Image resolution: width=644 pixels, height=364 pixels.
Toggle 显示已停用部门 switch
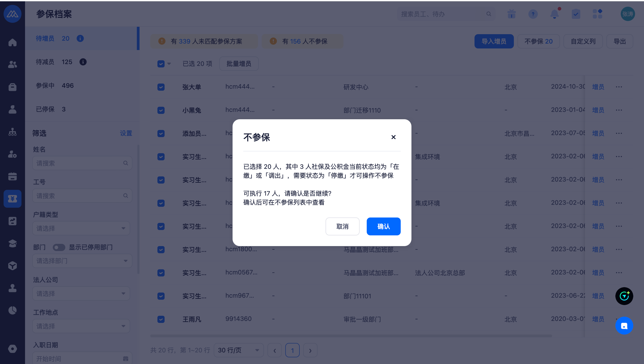click(59, 247)
